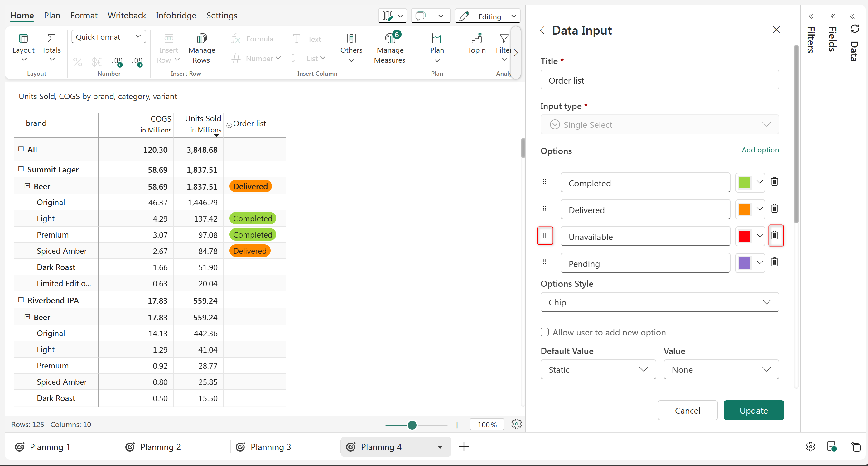Click the Totals sigma icon
The height and width of the screenshot is (466, 868).
click(51, 38)
